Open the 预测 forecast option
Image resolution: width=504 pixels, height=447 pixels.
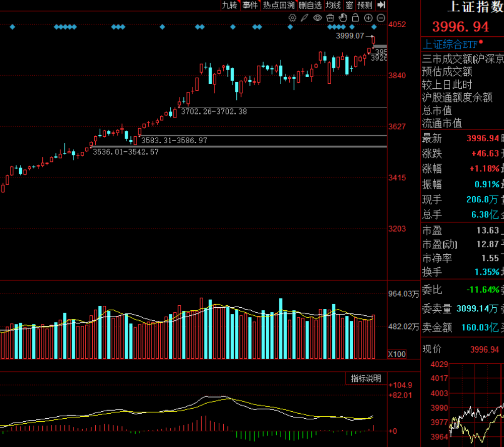point(365,5)
